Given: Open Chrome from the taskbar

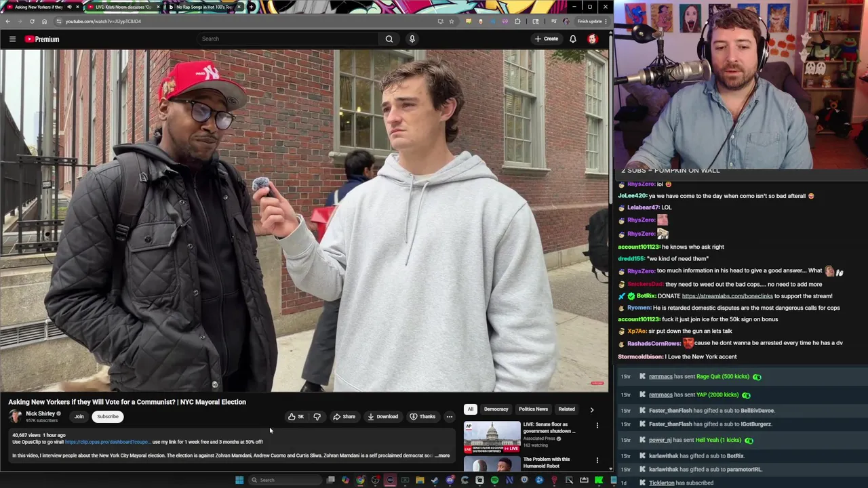Looking at the screenshot, I should point(360,480).
